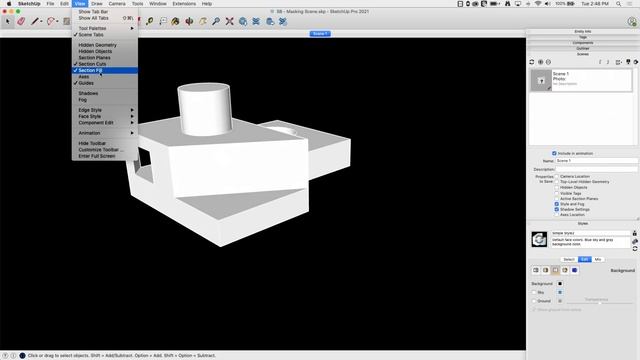The image size is (640, 360).
Task: Enable Visible Tags property checkbox
Action: pyautogui.click(x=556, y=193)
